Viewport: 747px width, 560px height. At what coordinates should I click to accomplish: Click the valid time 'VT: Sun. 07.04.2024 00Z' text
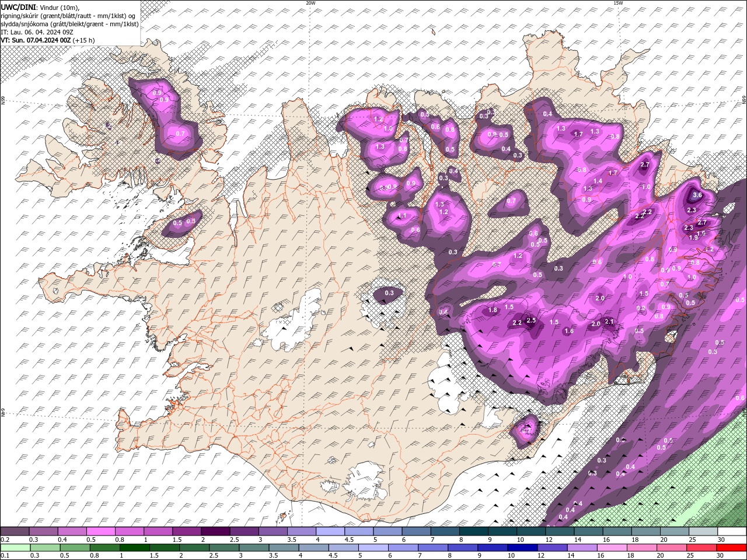[x=36, y=40]
